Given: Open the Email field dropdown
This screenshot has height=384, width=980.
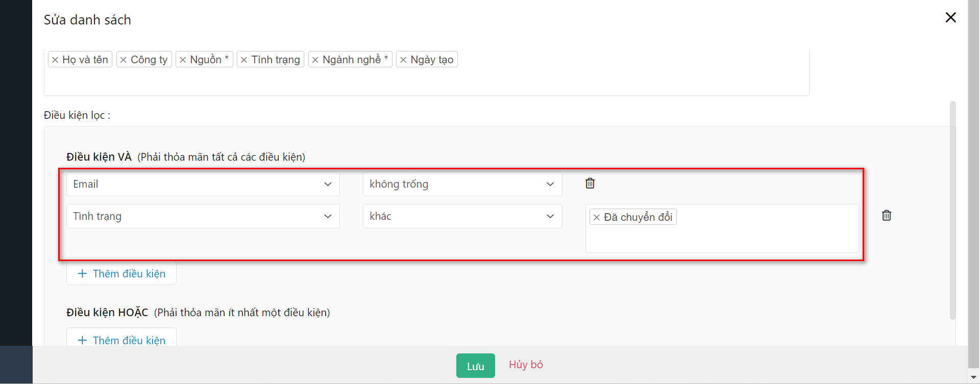Looking at the screenshot, I should pos(203,184).
